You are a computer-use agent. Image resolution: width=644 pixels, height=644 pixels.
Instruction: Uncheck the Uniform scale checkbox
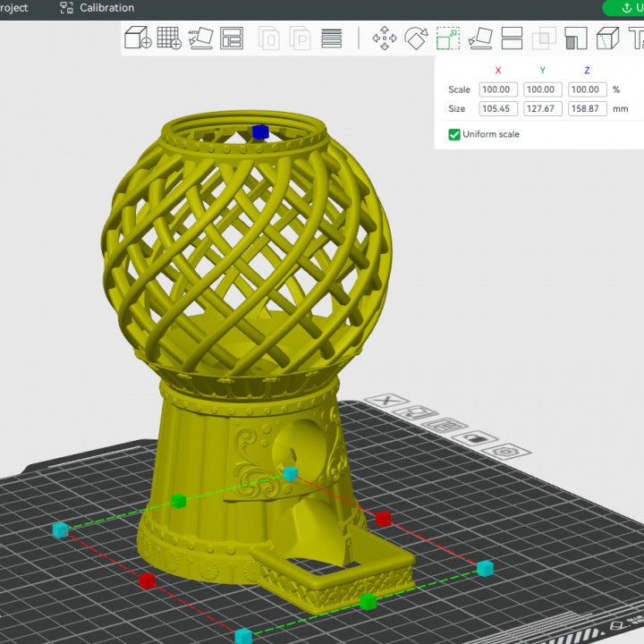(x=454, y=134)
